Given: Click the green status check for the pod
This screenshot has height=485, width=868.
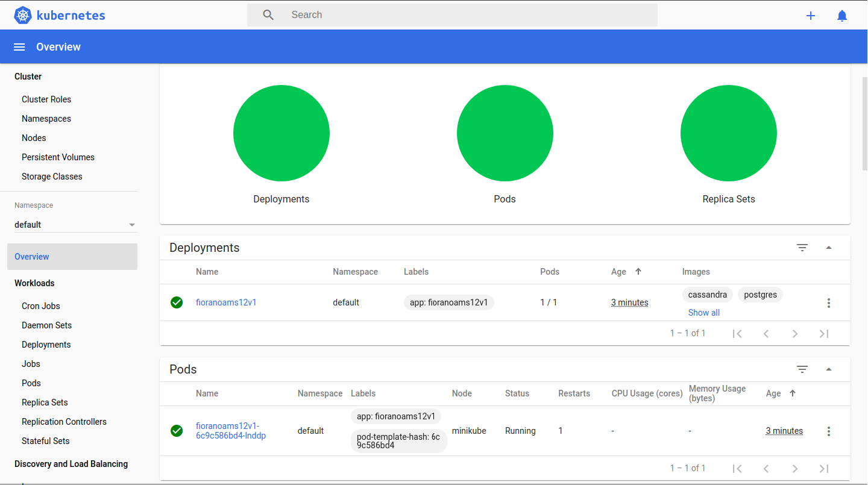Looking at the screenshot, I should (177, 431).
